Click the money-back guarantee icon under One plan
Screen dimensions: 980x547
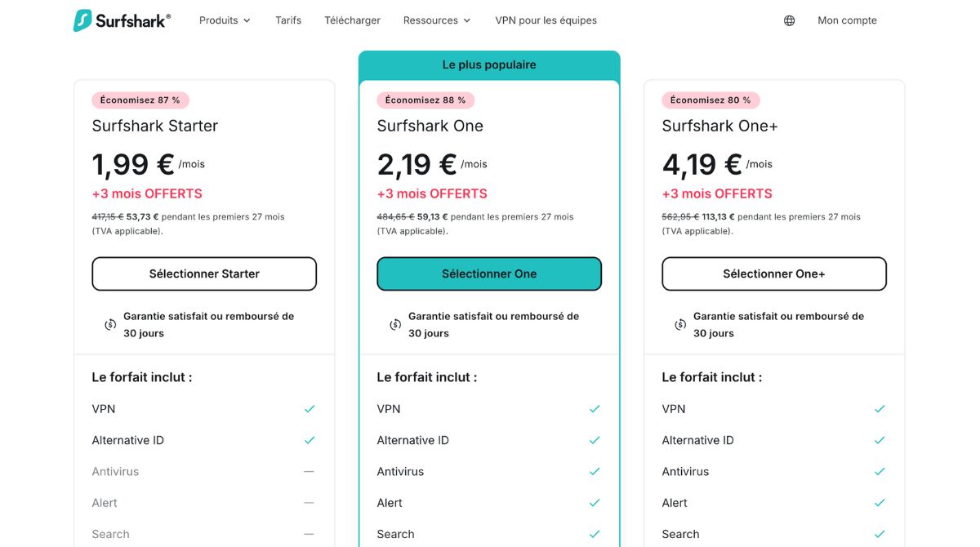[395, 324]
